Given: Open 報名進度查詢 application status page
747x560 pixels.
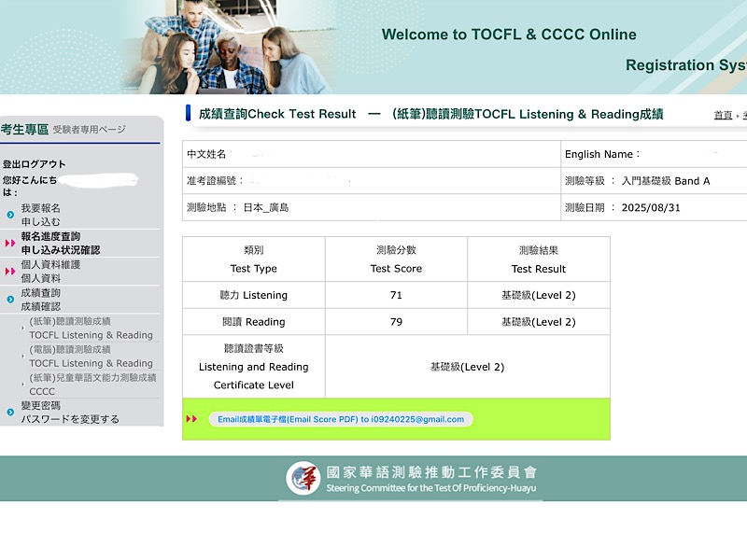Looking at the screenshot, I should click(60, 244).
